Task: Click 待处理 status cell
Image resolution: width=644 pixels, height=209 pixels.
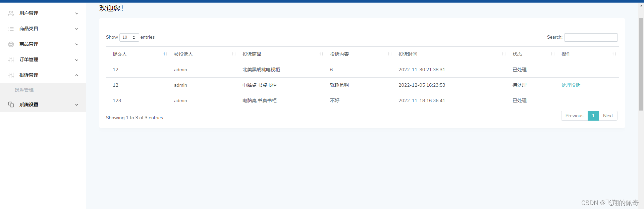Action: (519, 85)
